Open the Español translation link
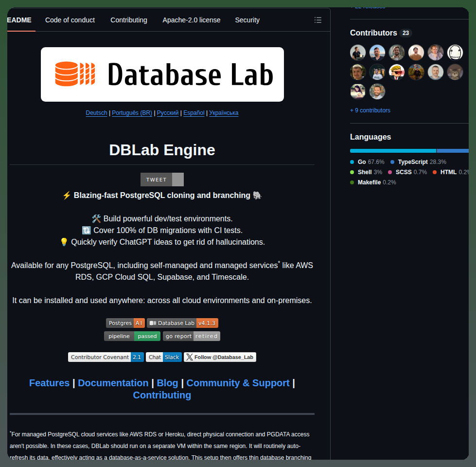 coord(194,113)
